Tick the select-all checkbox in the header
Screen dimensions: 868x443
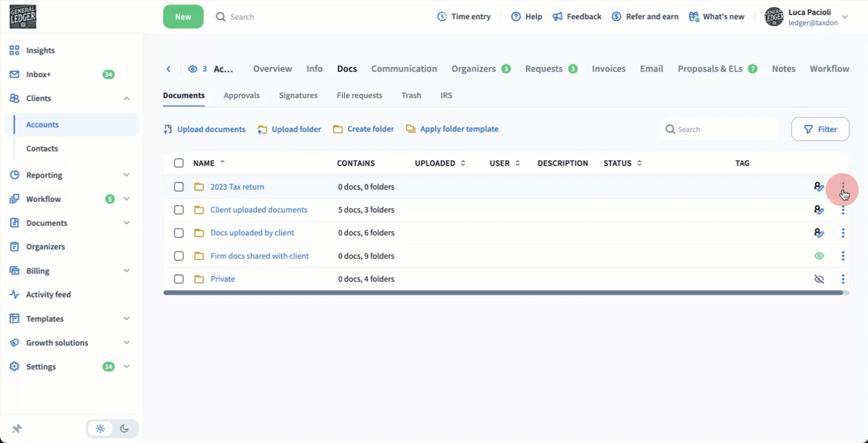[178, 163]
